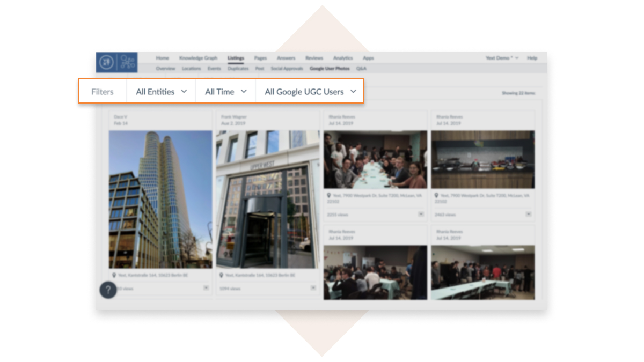Click the '2255 views' count
Image resolution: width=644 pixels, height=362 pixels.
click(338, 215)
